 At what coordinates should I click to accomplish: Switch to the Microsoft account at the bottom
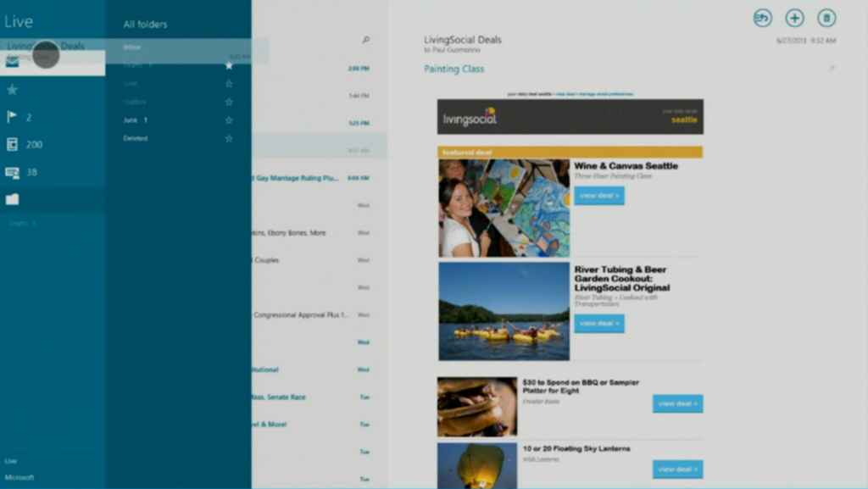(x=19, y=477)
